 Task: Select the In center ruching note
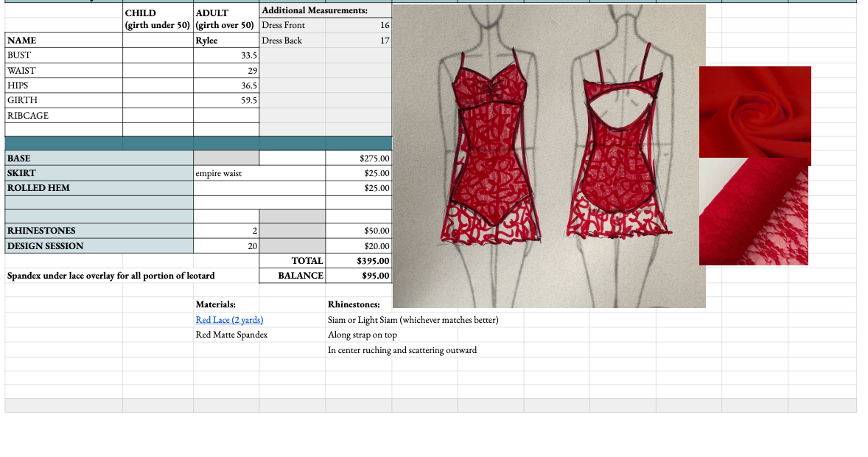coord(402,350)
